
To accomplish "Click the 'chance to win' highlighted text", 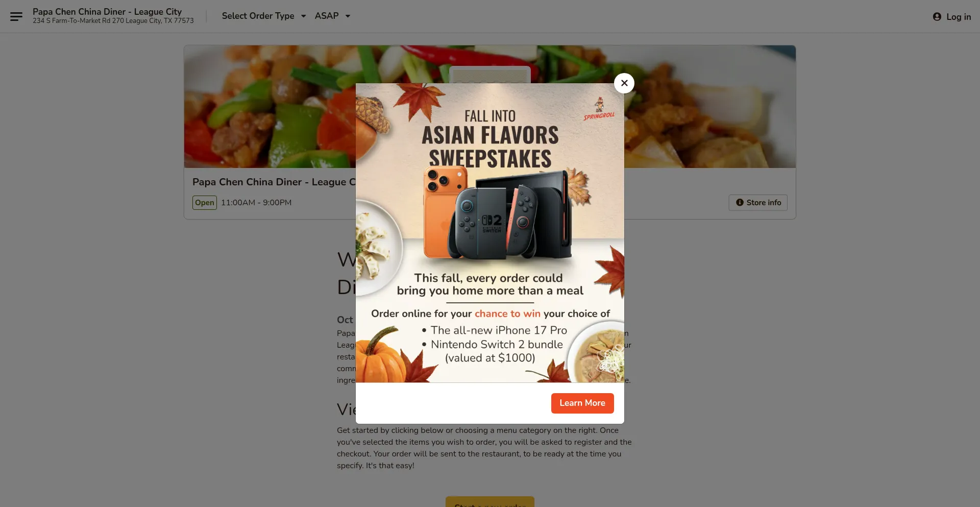I will [507, 313].
